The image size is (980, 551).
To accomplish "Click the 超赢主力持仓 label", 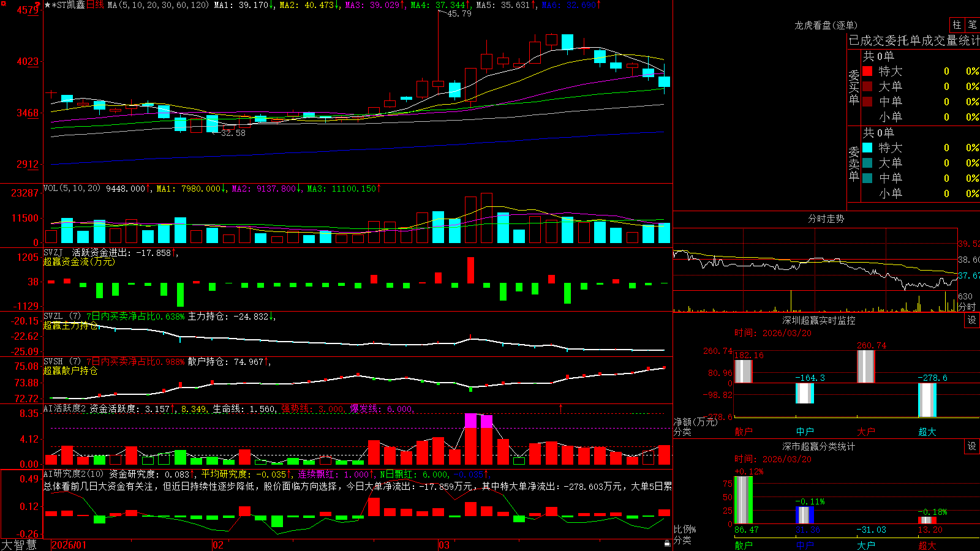I will click(x=70, y=325).
